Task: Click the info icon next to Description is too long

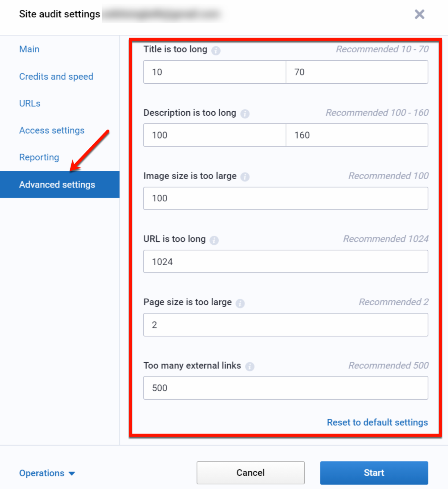Action: pyautogui.click(x=245, y=114)
